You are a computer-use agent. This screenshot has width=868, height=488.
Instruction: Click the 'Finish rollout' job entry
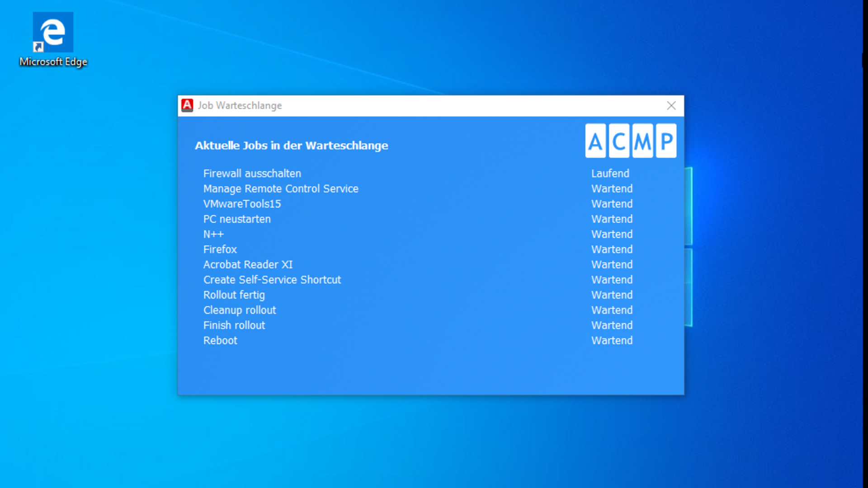234,325
